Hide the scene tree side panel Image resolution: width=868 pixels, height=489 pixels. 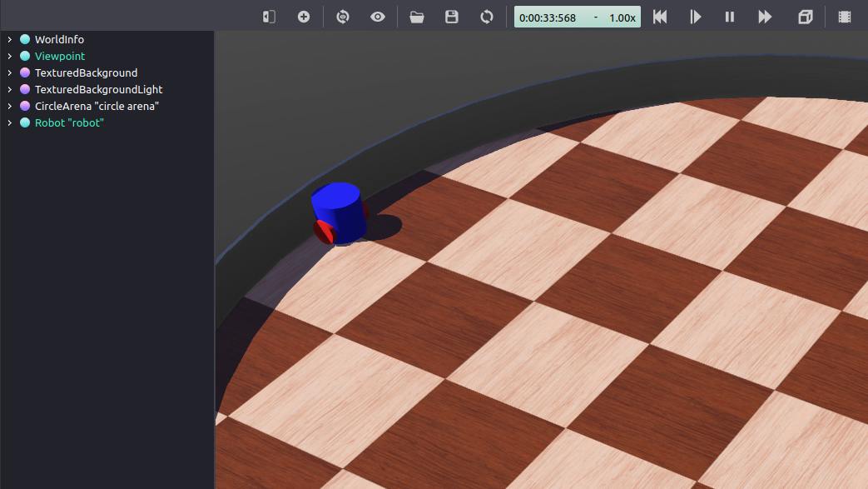(x=269, y=17)
